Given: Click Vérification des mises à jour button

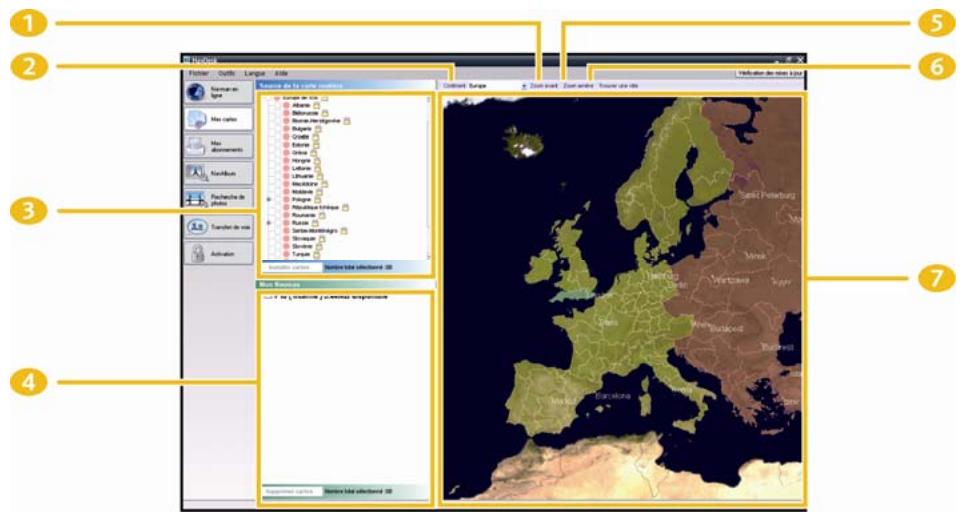Looking at the screenshot, I should pyautogui.click(x=768, y=74).
